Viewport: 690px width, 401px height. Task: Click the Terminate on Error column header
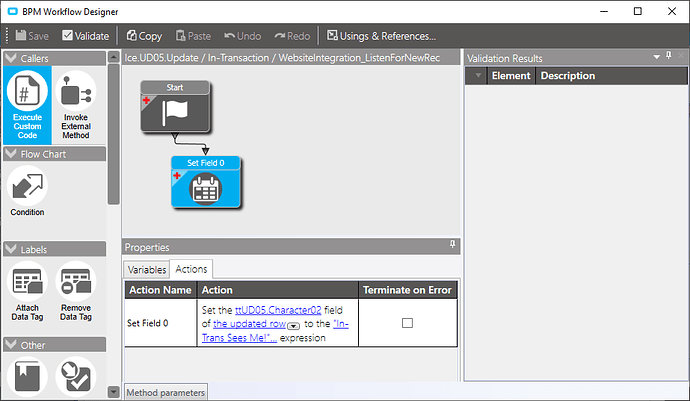click(407, 290)
